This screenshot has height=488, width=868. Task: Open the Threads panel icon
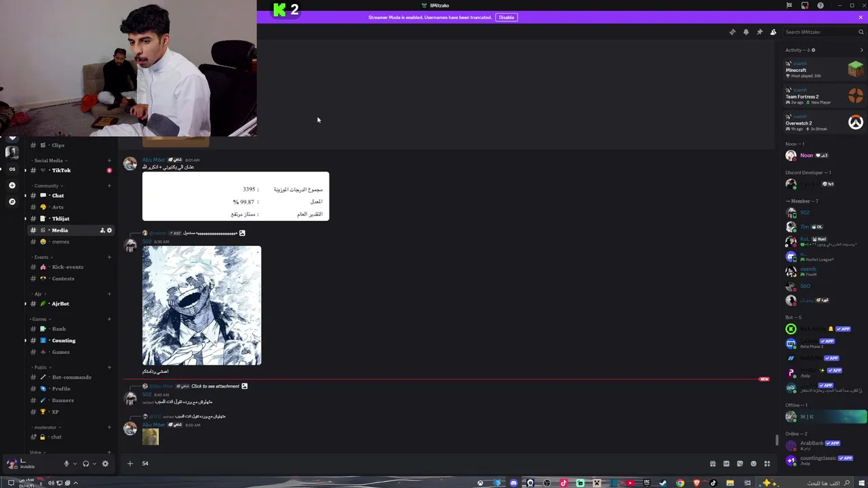pyautogui.click(x=732, y=32)
